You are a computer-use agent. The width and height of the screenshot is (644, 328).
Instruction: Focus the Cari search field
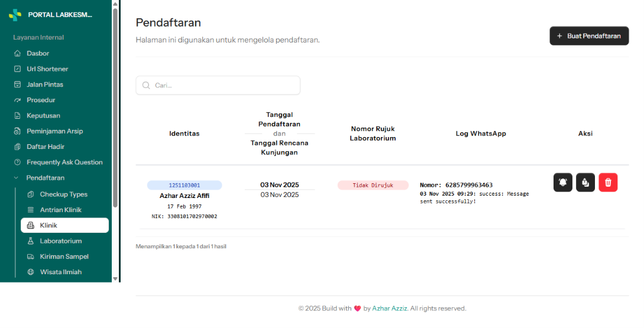pos(218,85)
